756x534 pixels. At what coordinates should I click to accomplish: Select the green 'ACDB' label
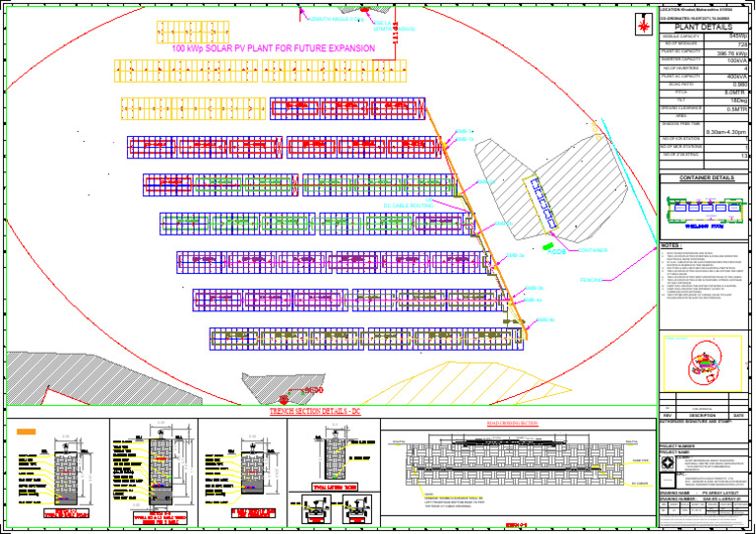(556, 251)
